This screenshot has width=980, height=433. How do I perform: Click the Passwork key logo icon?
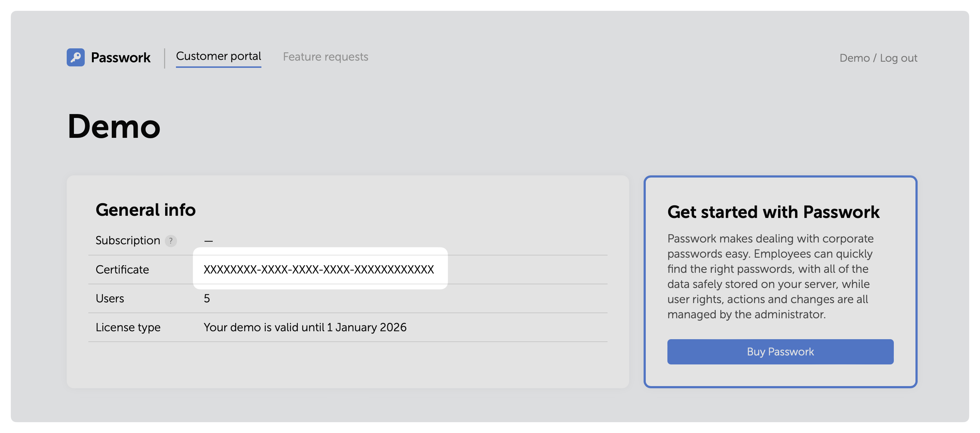pos(75,57)
